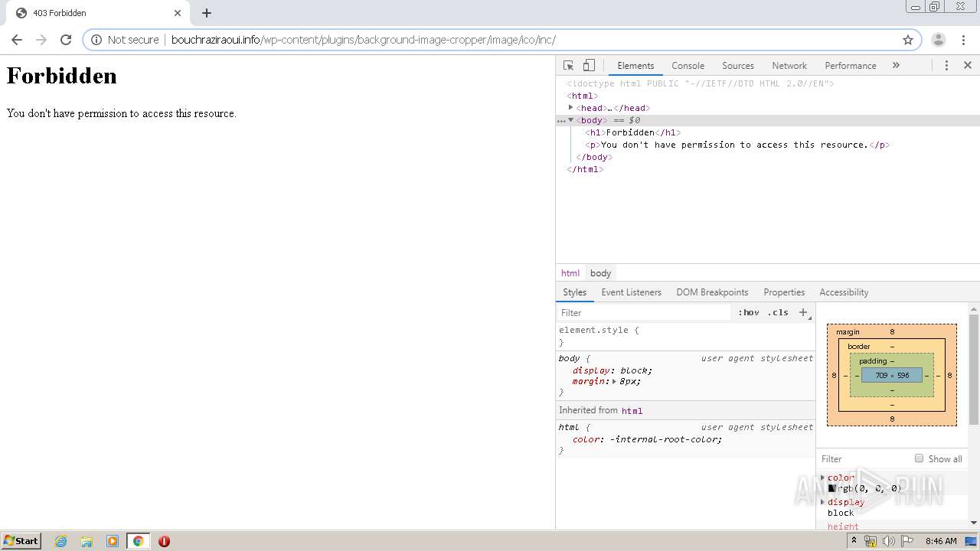Toggle the device toolbar icon
Viewport: 980px width, 551px height.
(x=589, y=66)
